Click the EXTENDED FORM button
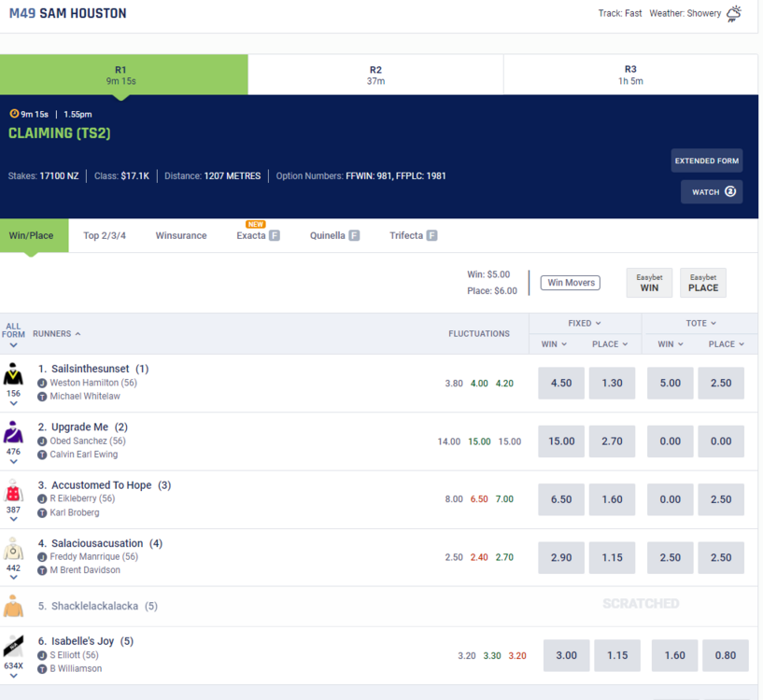The image size is (763, 700). (706, 161)
